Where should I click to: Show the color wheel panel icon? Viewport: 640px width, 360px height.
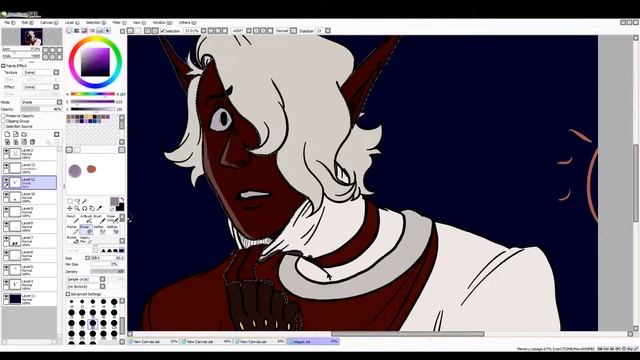pyautogui.click(x=69, y=31)
